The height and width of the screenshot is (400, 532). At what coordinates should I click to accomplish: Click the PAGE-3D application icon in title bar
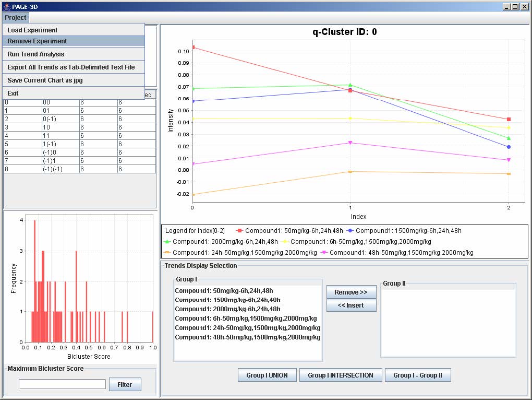point(6,6)
